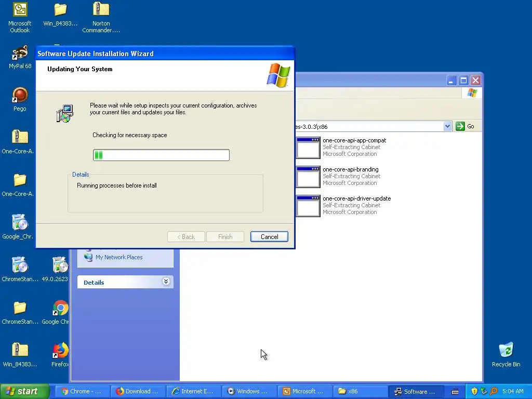Viewport: 532px width, 399px height.
Task: Open the My Network Places link
Action: [x=119, y=257]
